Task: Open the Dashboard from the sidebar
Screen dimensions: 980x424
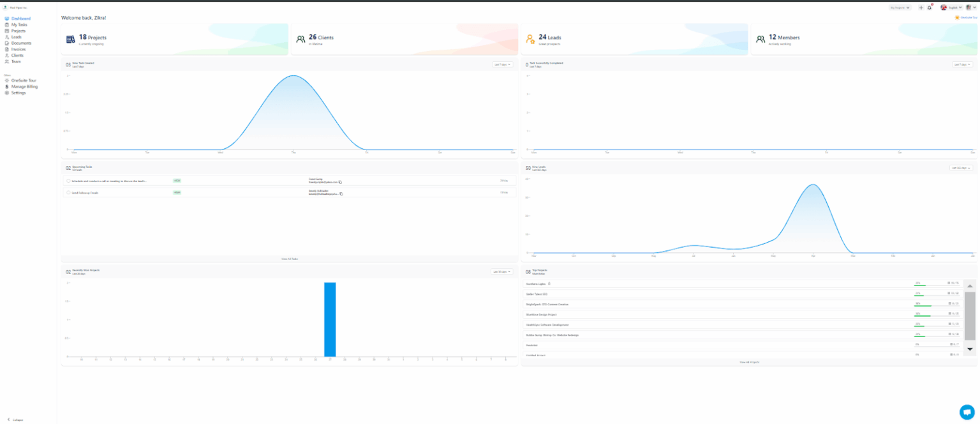Action: pyautogui.click(x=19, y=18)
